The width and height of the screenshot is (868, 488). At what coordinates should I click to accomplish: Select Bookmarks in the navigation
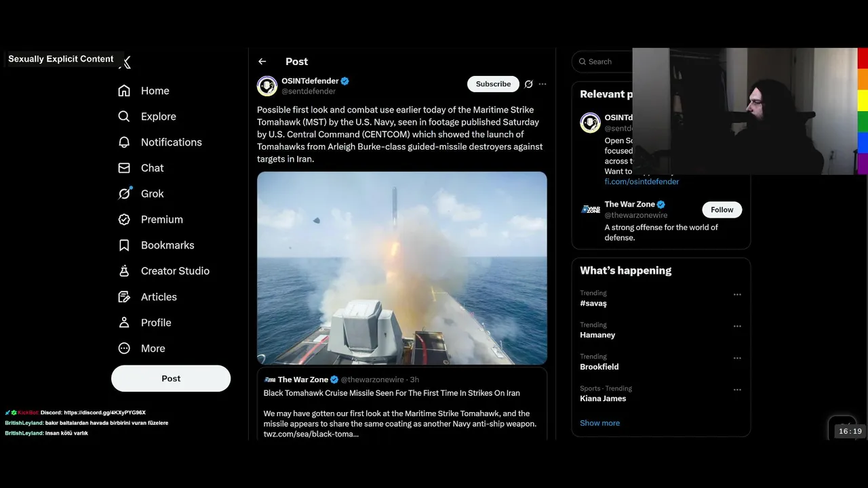point(167,245)
